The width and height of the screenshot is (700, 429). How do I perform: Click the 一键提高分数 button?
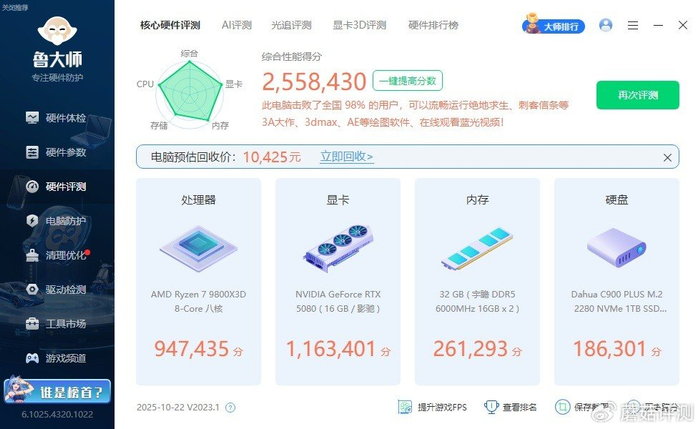point(407,81)
